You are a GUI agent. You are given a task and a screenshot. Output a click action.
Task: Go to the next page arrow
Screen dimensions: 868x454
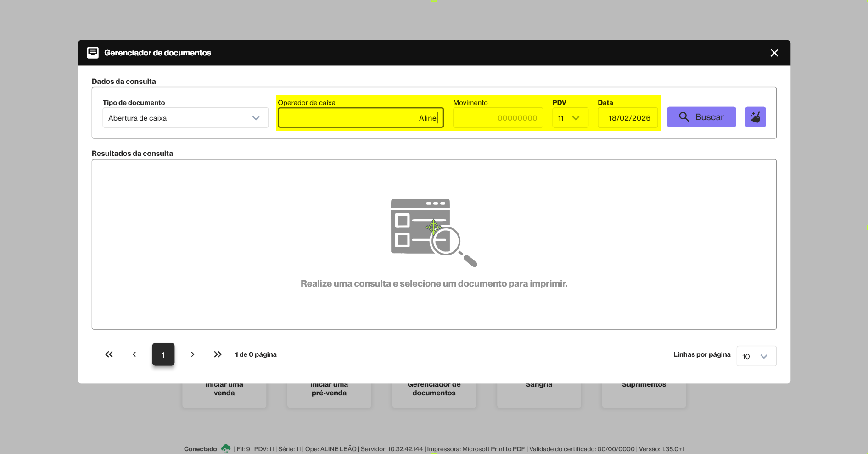point(193,354)
